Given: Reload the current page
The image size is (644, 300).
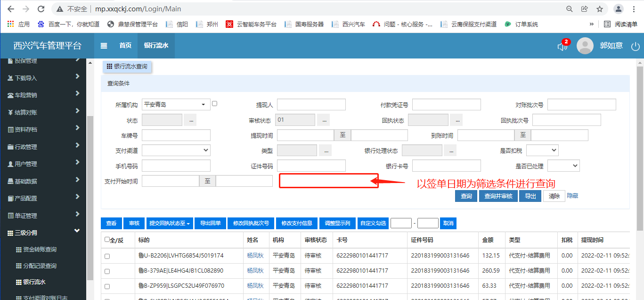Looking at the screenshot, I should click(x=41, y=9).
